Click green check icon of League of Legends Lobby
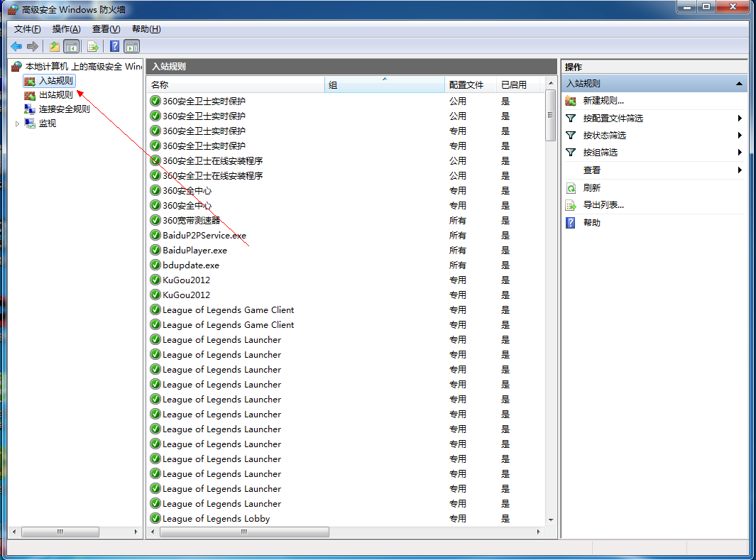The width and height of the screenshot is (756, 560). 155,519
